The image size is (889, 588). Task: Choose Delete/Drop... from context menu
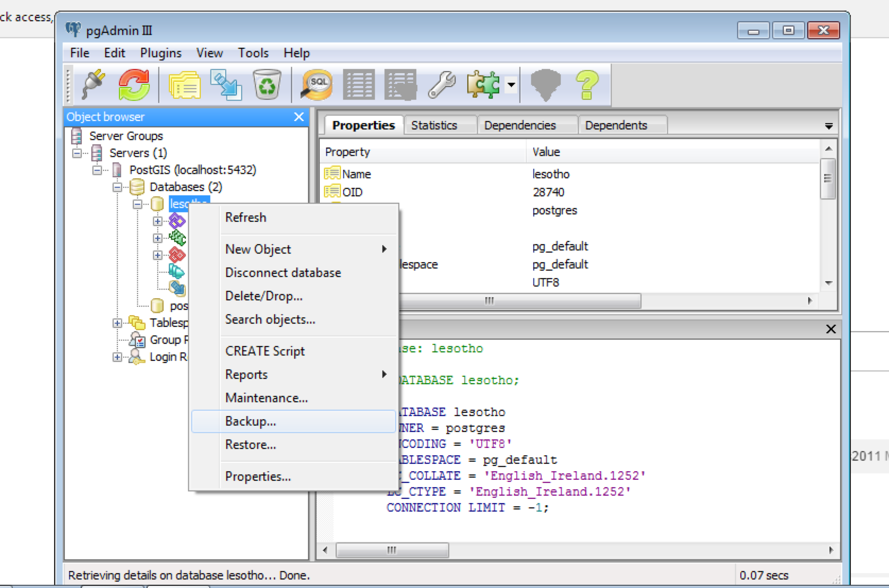[294, 296]
